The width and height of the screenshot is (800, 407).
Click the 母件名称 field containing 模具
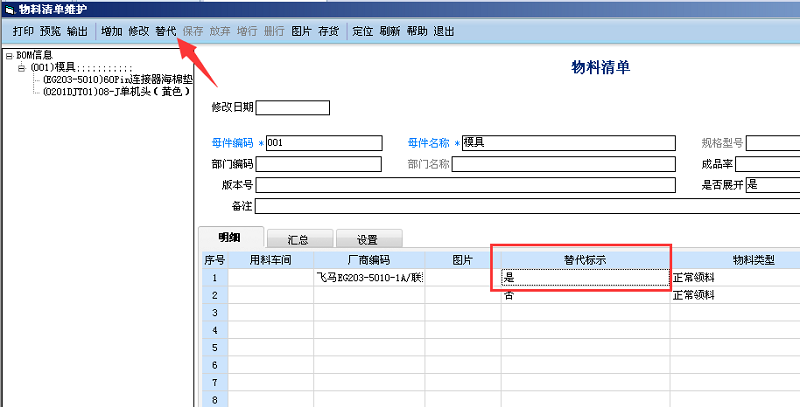[569, 143]
